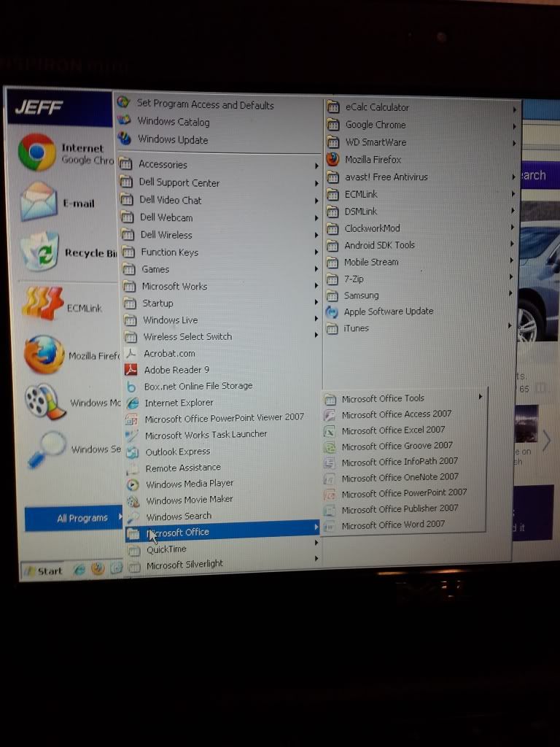Expand the Microsoft Office Tools submenu arrow

point(481,396)
